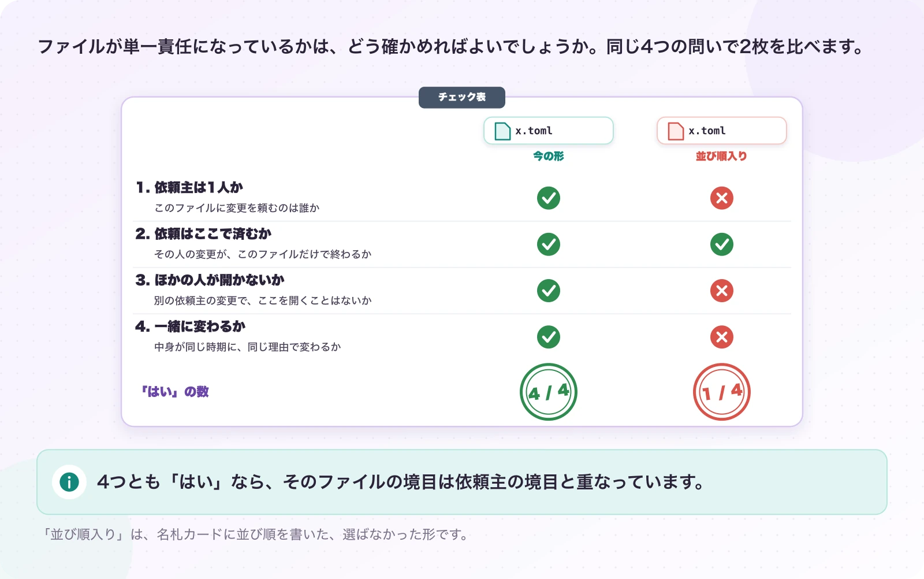The height and width of the screenshot is (579, 924).
Task: Click the text 別の依頼主の変更で、ここを開くことはないか
Action: [x=263, y=300]
